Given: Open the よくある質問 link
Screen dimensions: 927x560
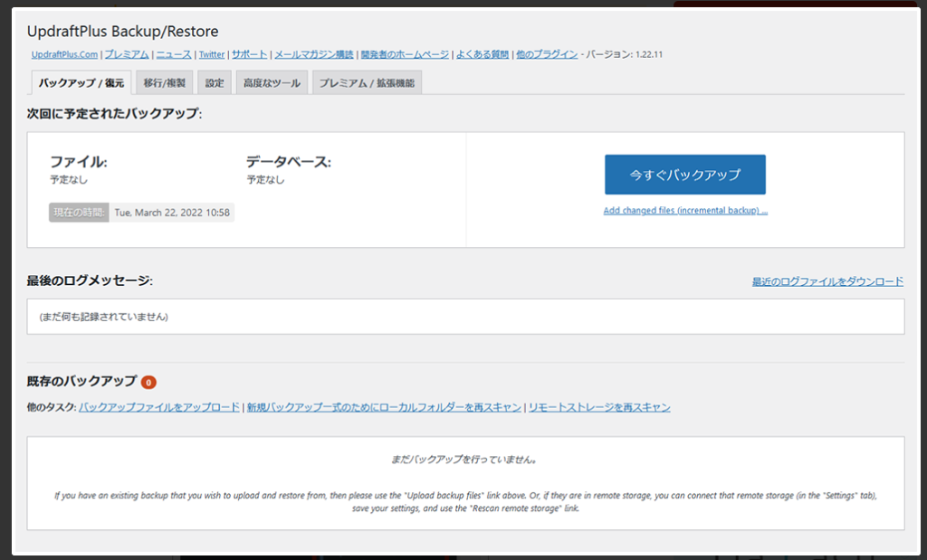Looking at the screenshot, I should (x=483, y=54).
